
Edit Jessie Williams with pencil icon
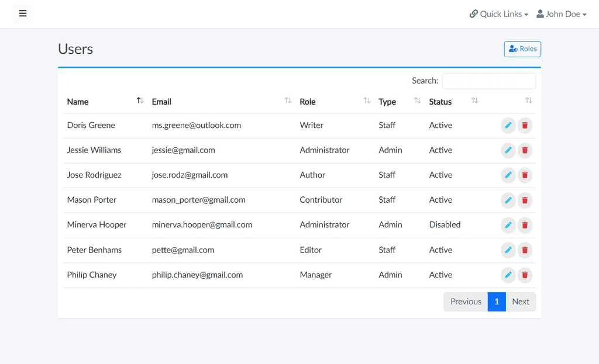(508, 150)
